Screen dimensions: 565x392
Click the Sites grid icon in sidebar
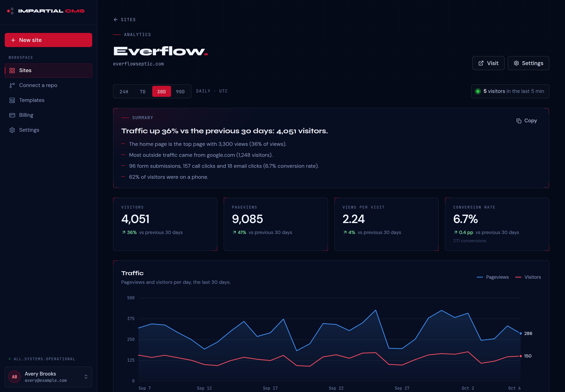[12, 71]
